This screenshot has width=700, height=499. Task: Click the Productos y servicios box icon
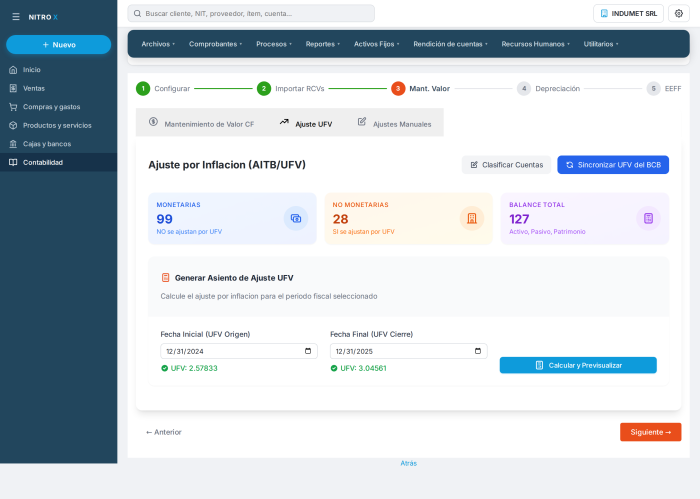tap(13, 125)
